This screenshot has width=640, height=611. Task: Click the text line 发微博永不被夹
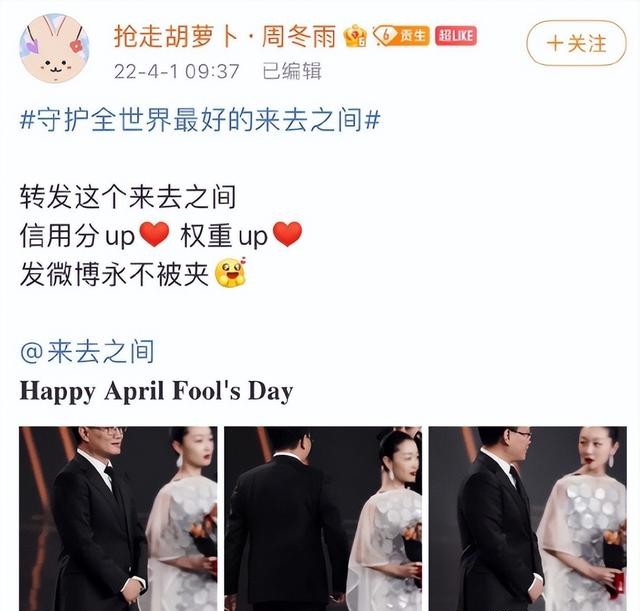(115, 273)
